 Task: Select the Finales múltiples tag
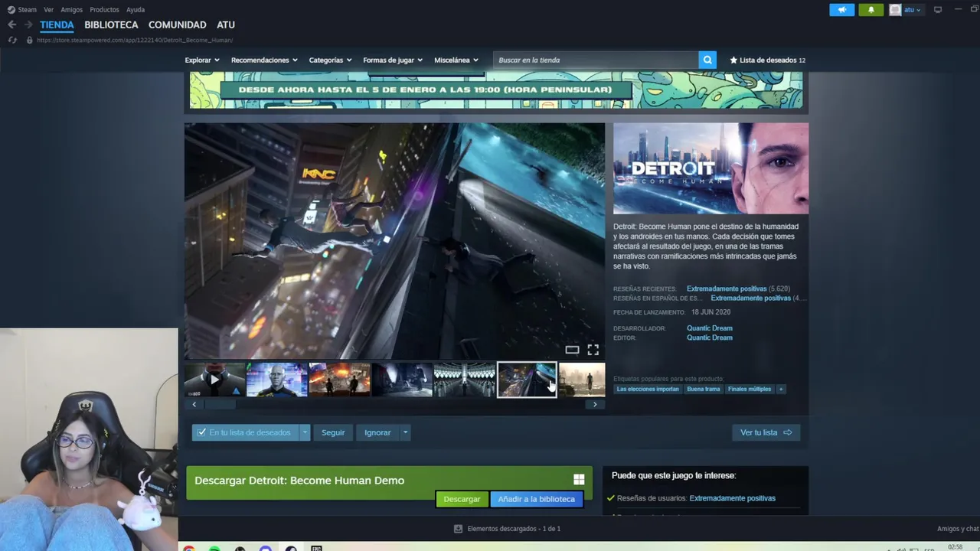(x=749, y=389)
